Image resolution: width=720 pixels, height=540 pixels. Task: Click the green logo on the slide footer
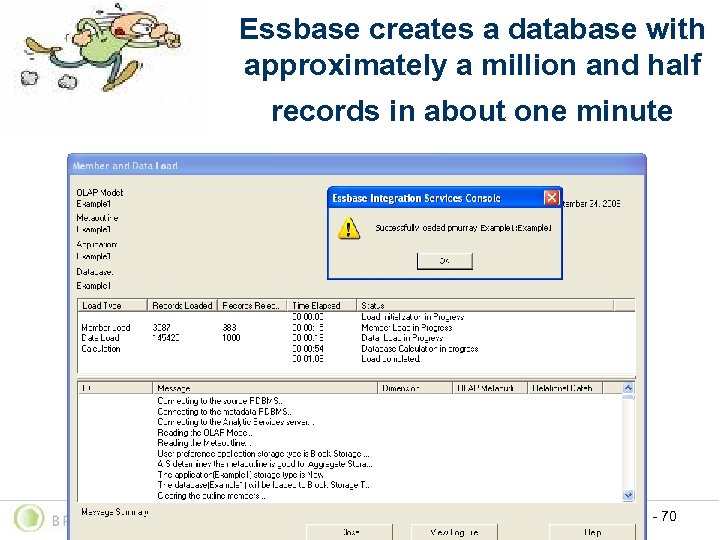tap(29, 518)
